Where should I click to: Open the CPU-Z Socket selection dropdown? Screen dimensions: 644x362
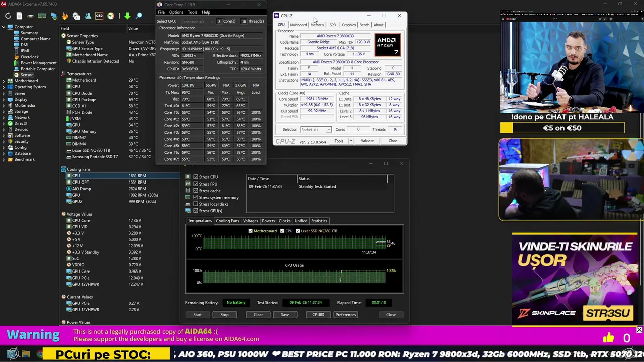pyautogui.click(x=315, y=129)
